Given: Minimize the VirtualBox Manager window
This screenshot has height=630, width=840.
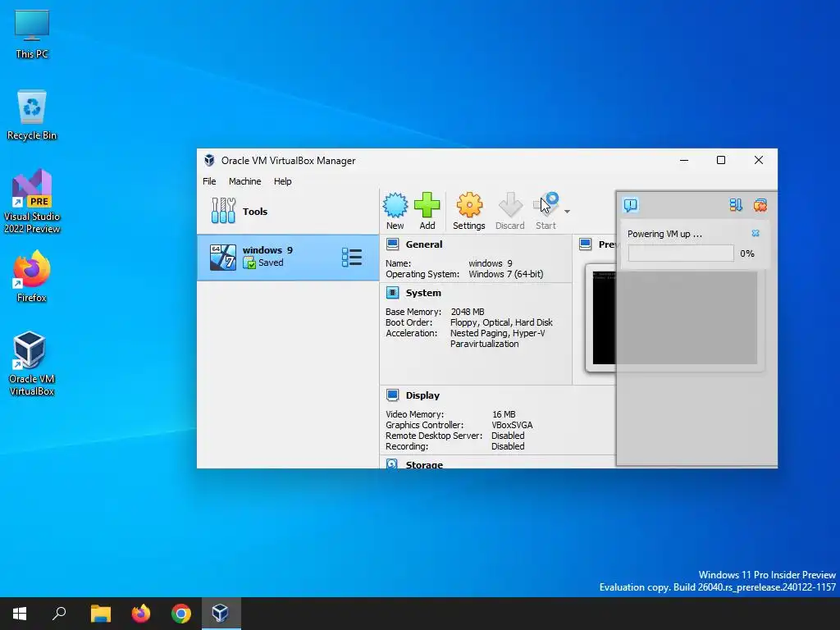Looking at the screenshot, I should click(684, 160).
